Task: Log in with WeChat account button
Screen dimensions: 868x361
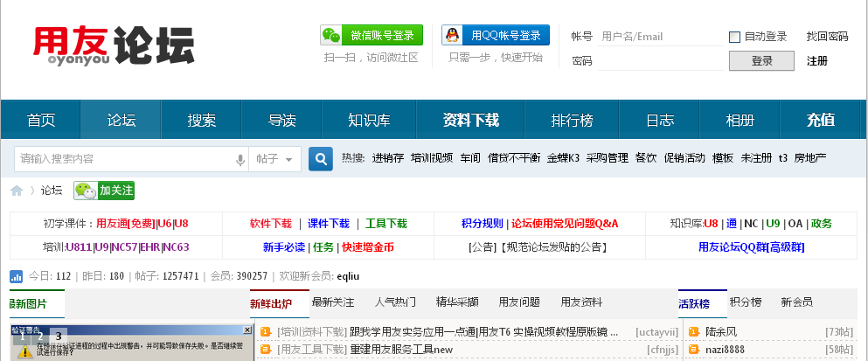Action: (372, 36)
